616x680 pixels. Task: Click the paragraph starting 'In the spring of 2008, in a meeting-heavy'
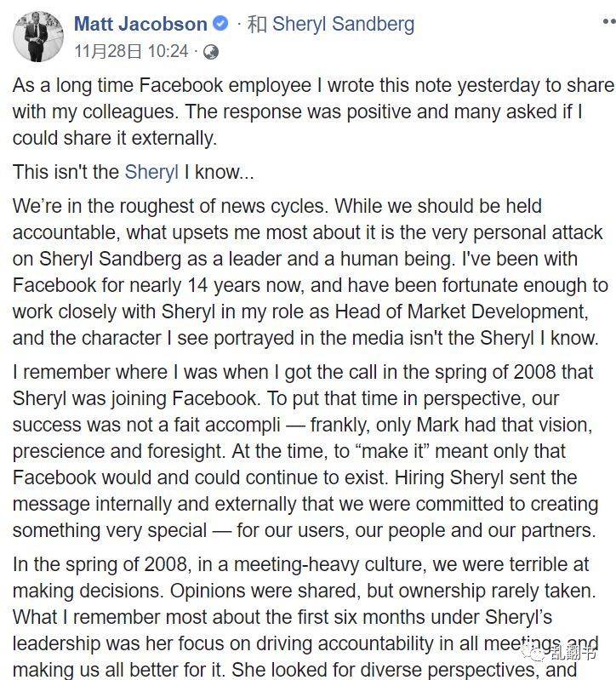[305, 617]
